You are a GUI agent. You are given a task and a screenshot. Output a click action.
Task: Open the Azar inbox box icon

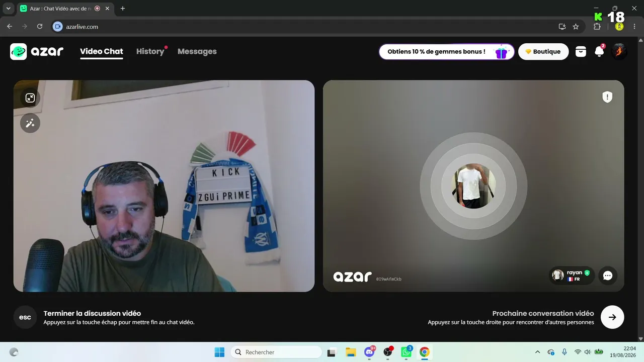point(581,51)
